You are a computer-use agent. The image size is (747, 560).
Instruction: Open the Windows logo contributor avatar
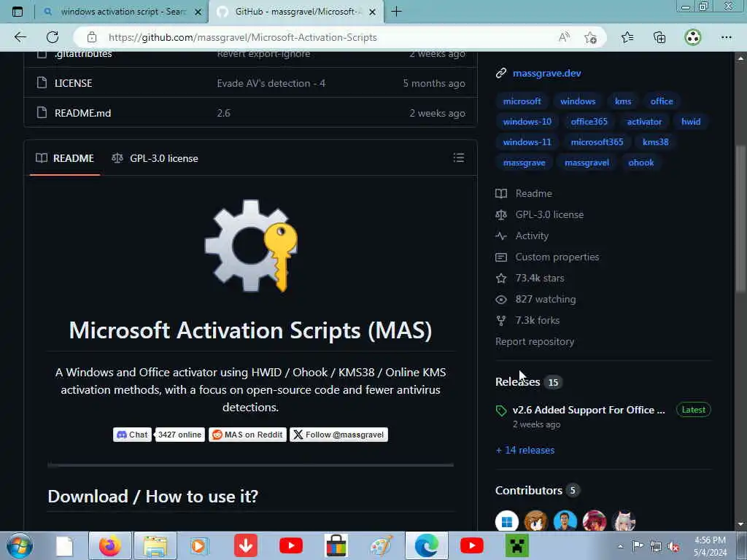point(506,521)
